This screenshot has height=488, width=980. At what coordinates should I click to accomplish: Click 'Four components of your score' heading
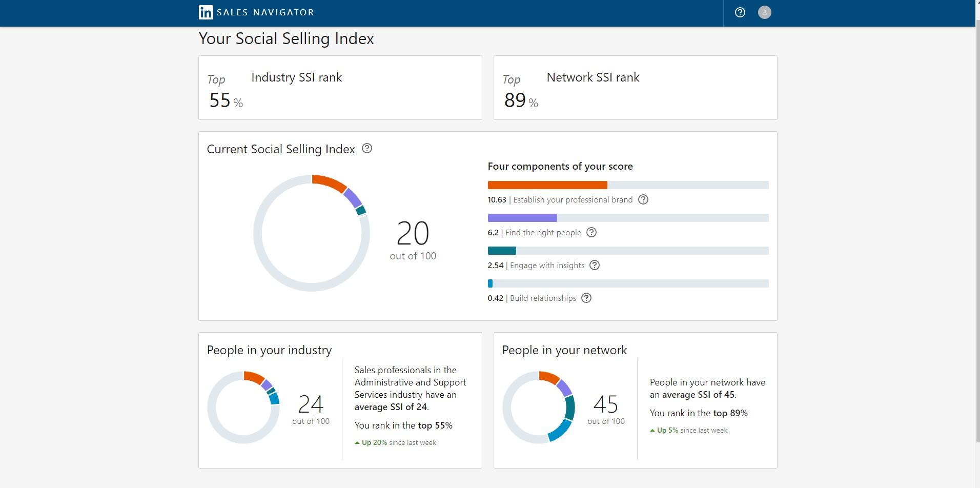(560, 166)
